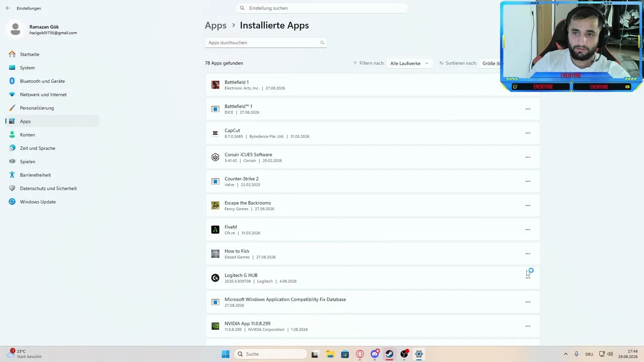Viewport: 644px width, 362px height.
Task: Open the taskbar clock and date
Action: [x=629, y=354]
